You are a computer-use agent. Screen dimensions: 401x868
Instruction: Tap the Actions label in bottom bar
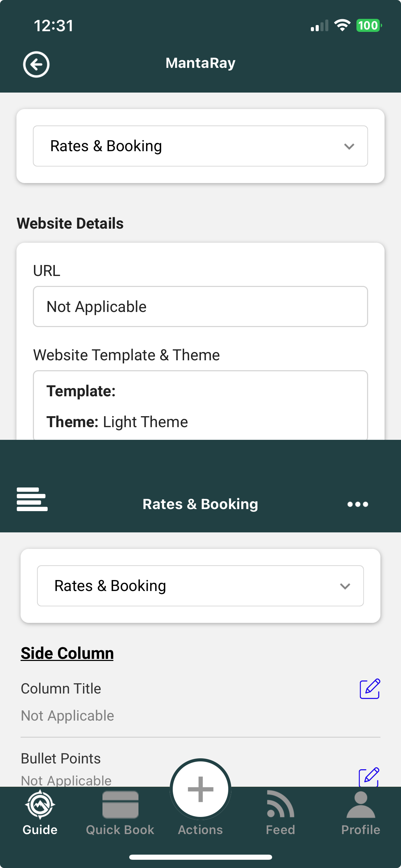pos(200,830)
